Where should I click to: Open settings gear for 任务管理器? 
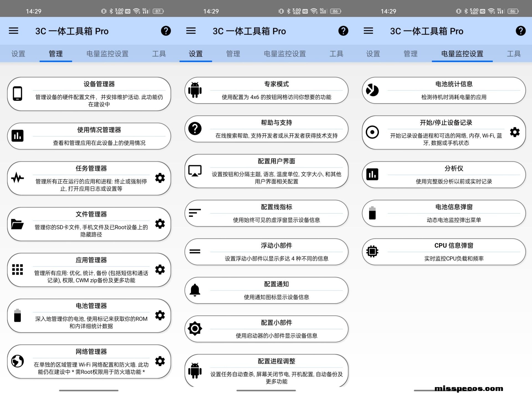(x=160, y=178)
